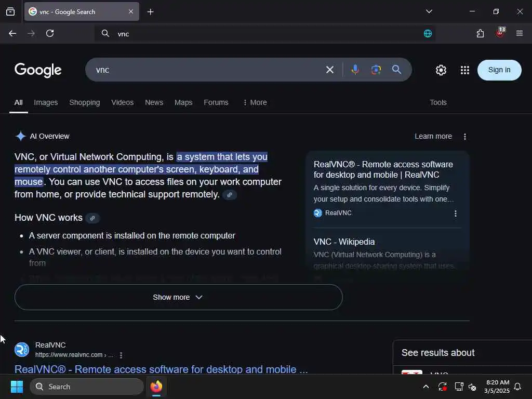The image size is (532, 399).
Task: Click the address bar showing vnc
Action: 264,34
